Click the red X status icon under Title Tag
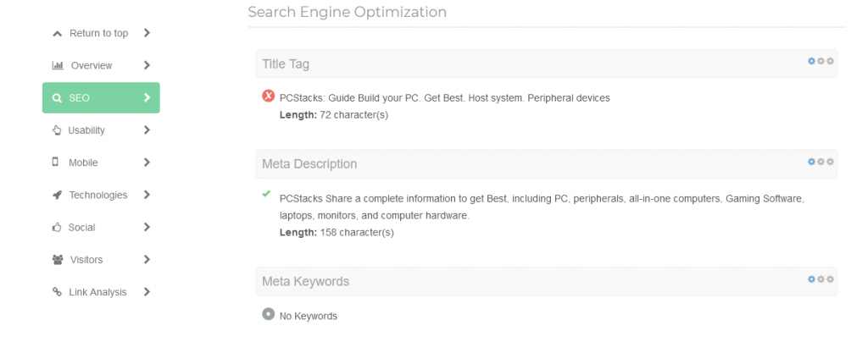This screenshot has width=868, height=342. click(269, 97)
